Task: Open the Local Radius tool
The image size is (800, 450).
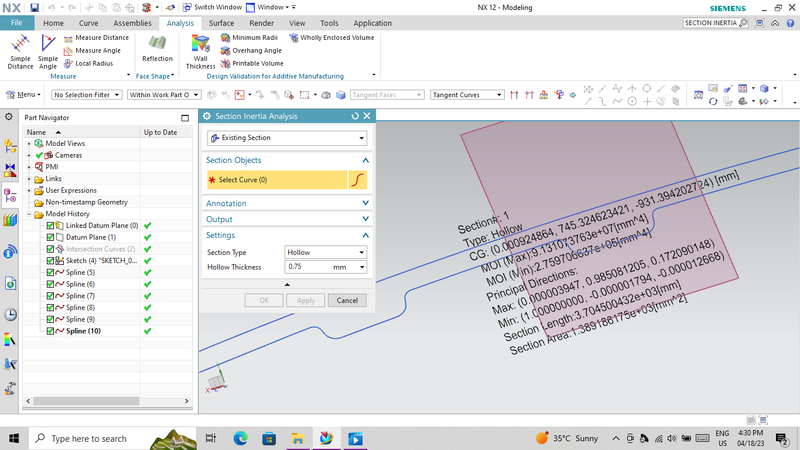Action: point(88,63)
